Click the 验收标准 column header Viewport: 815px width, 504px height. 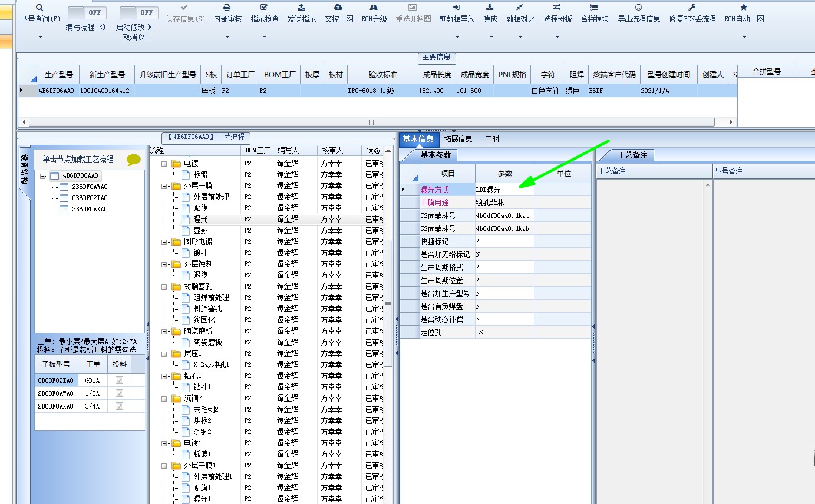(383, 75)
